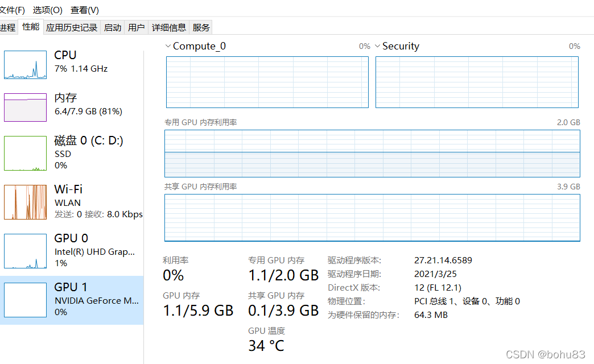
Task: Click the 专用 GPU 内存利用率 graph
Action: pyautogui.click(x=372, y=154)
